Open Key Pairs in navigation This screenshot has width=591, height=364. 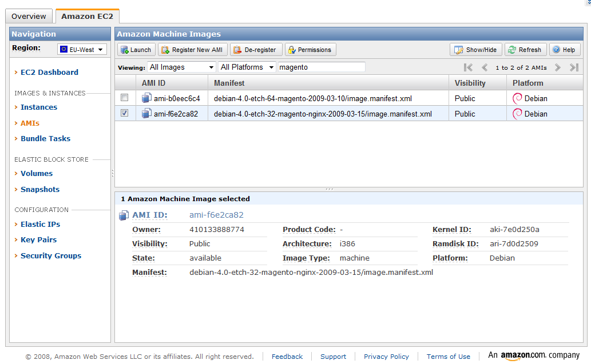click(39, 240)
